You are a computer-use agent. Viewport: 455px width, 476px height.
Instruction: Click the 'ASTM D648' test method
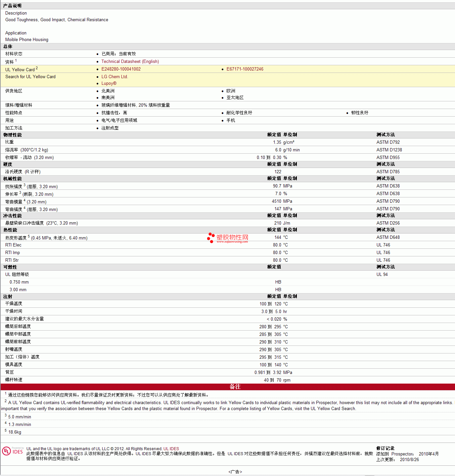tap(388, 238)
